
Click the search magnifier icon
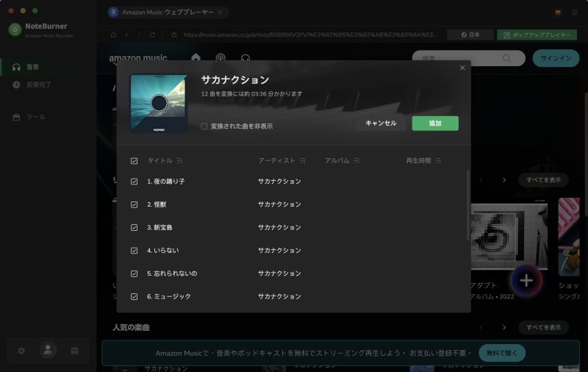coord(506,58)
